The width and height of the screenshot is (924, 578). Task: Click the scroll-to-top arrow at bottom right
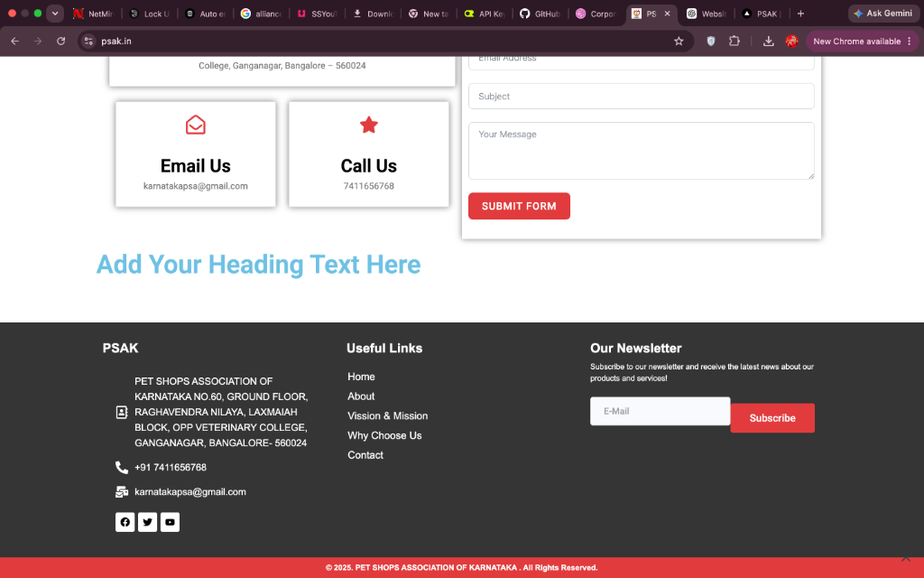906,558
